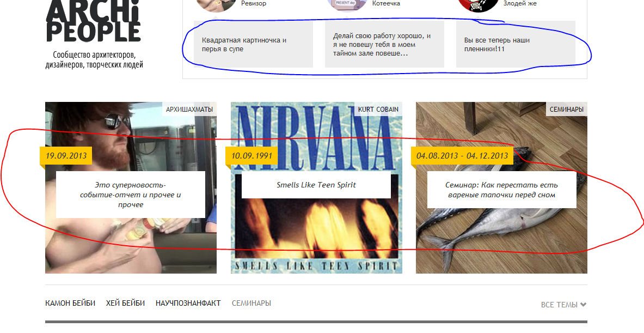Click the Злодей же username
Screen dimensions: 644x333
(x=520, y=4)
